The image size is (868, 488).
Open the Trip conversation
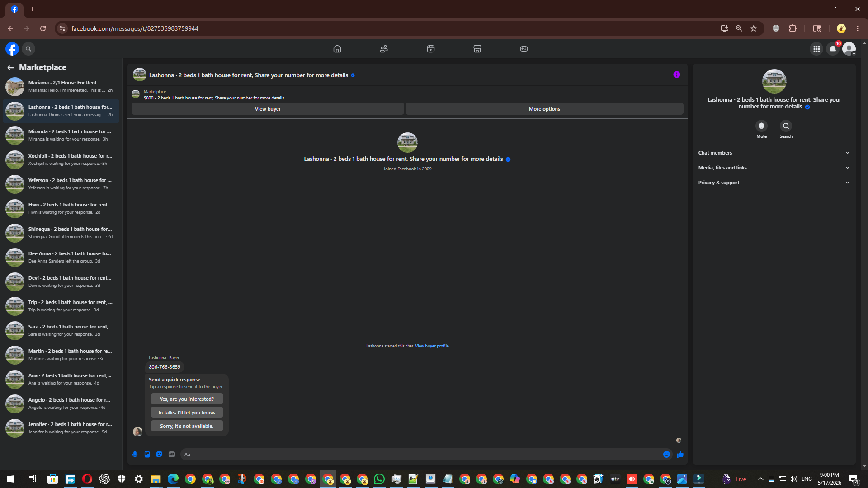[x=61, y=306]
